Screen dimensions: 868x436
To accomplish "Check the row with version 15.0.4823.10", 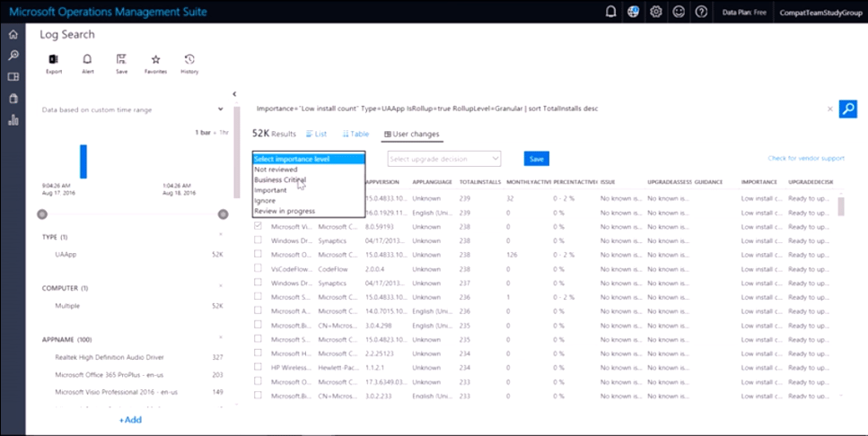I will (258, 338).
